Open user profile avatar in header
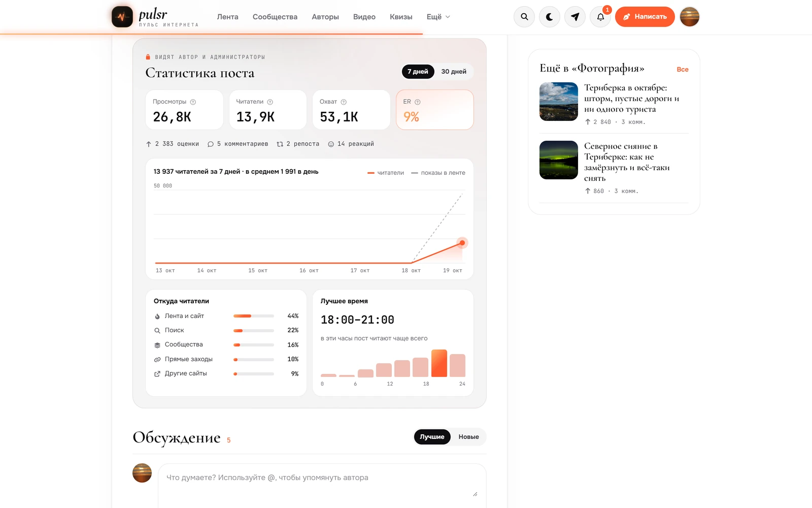Image resolution: width=812 pixels, height=508 pixels. click(x=690, y=17)
